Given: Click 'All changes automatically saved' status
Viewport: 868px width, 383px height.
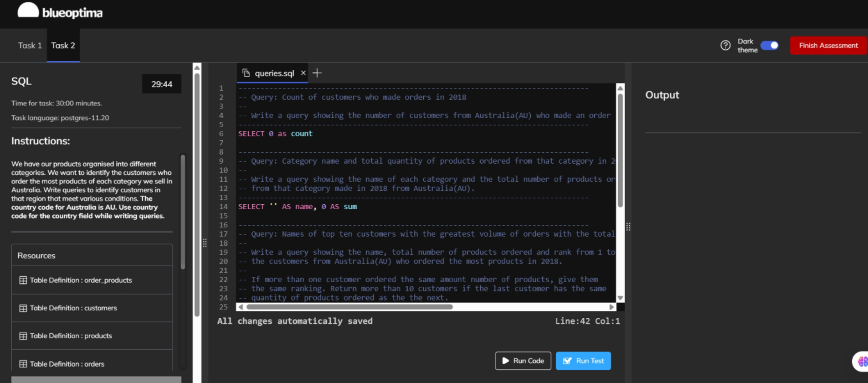Looking at the screenshot, I should coord(295,321).
